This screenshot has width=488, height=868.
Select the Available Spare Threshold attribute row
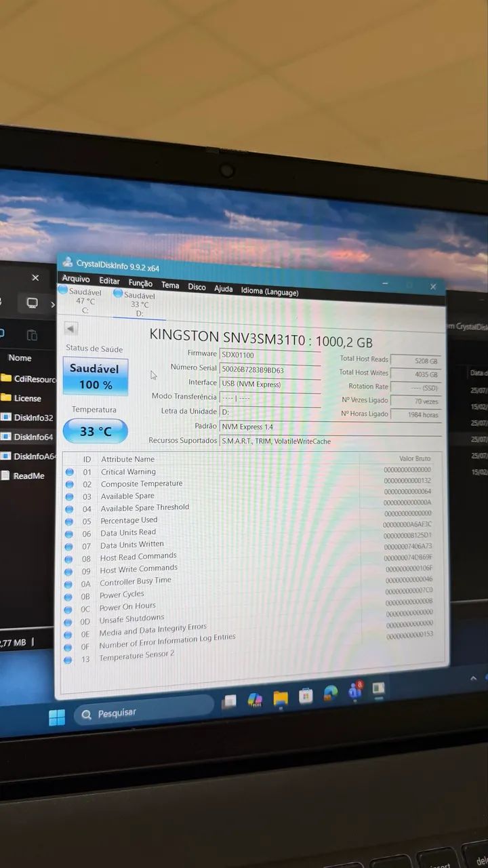(x=251, y=505)
